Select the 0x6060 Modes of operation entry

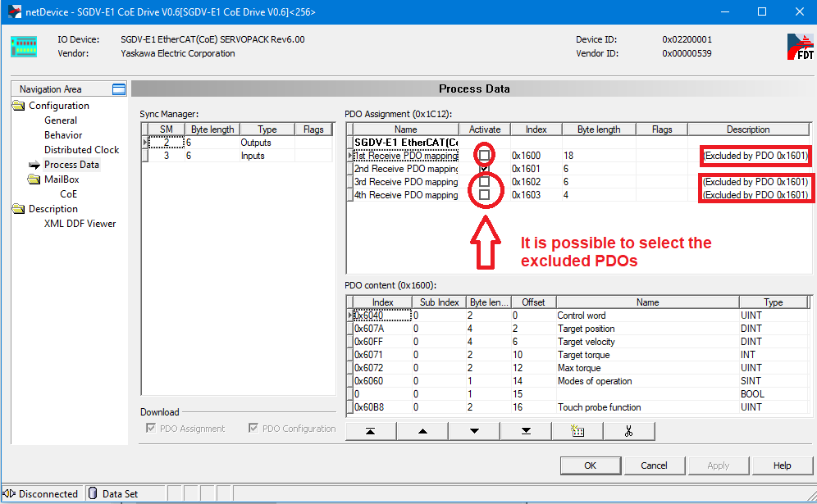tap(578, 381)
